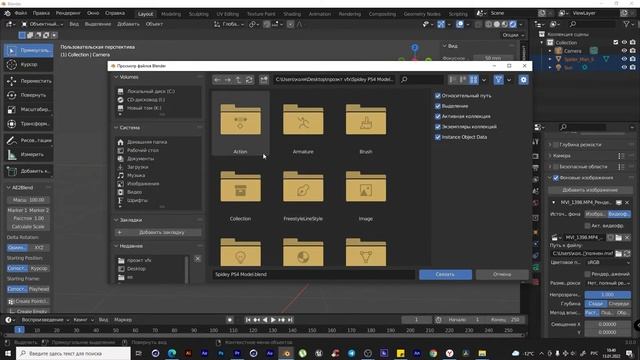Select the Annotate tool

pos(29,140)
